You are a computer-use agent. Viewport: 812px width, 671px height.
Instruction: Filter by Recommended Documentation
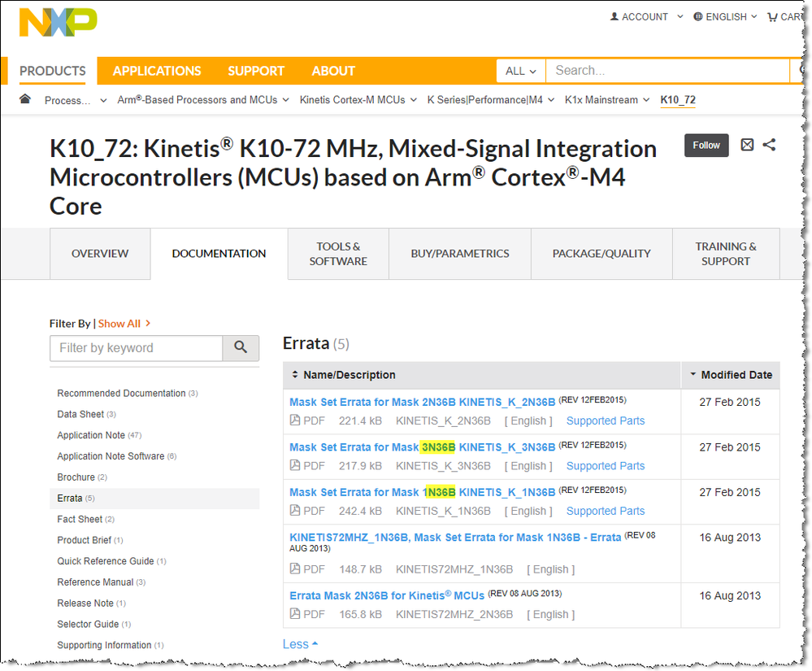pyautogui.click(x=128, y=394)
